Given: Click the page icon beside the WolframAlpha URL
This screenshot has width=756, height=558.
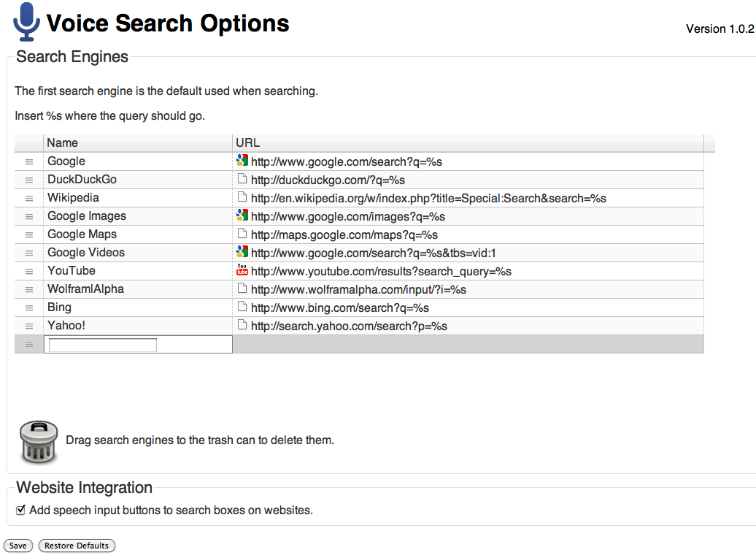Looking at the screenshot, I should point(241,288).
